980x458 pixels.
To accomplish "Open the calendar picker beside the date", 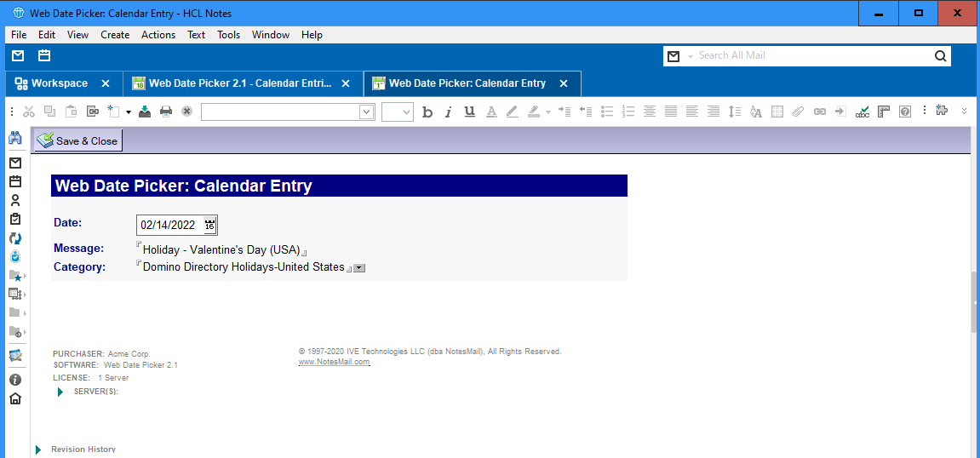I will (x=209, y=226).
